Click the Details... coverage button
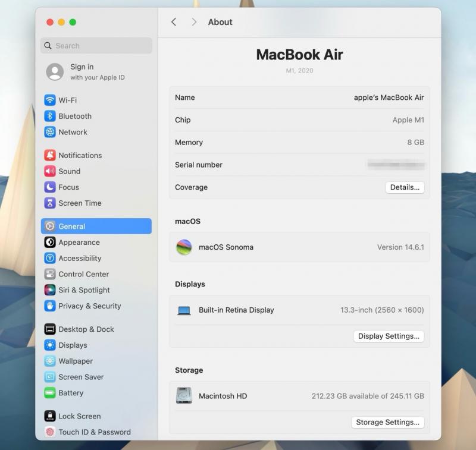Viewport: 476px width, 450px height. point(405,187)
